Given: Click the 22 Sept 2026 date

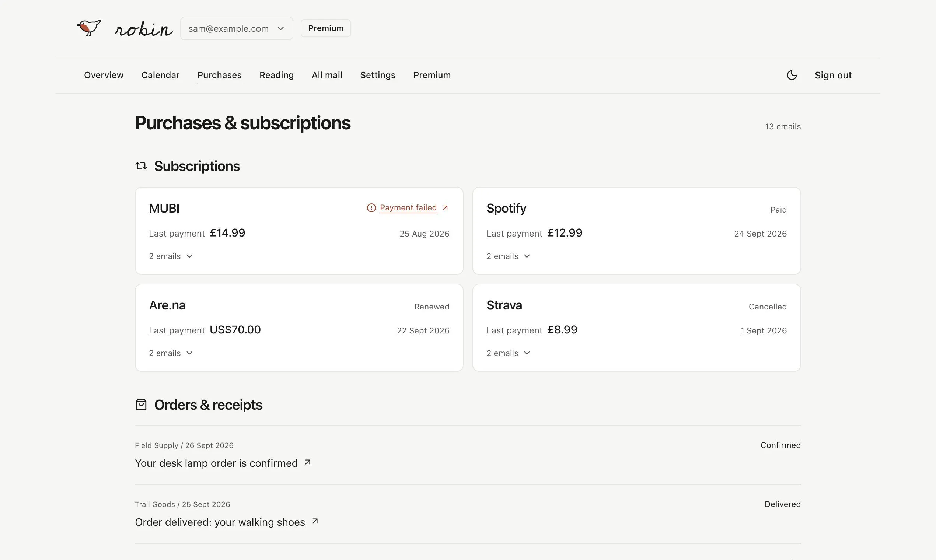Looking at the screenshot, I should coord(423,330).
